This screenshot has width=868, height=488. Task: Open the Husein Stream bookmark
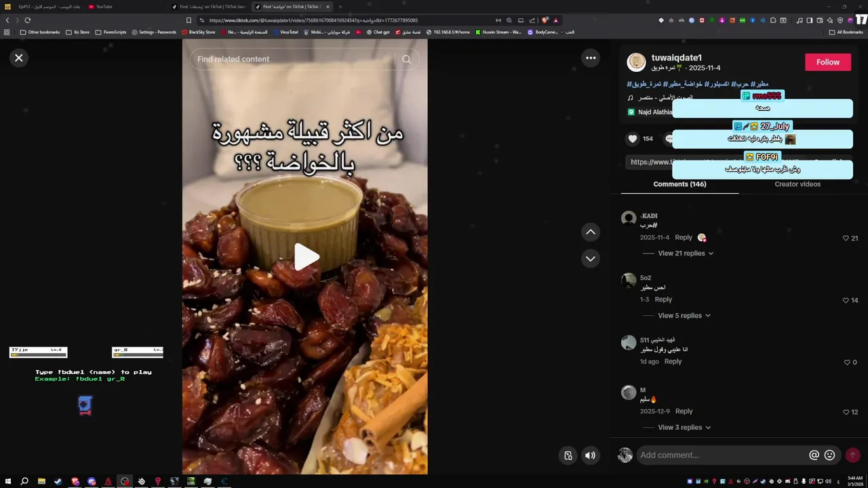(x=498, y=32)
